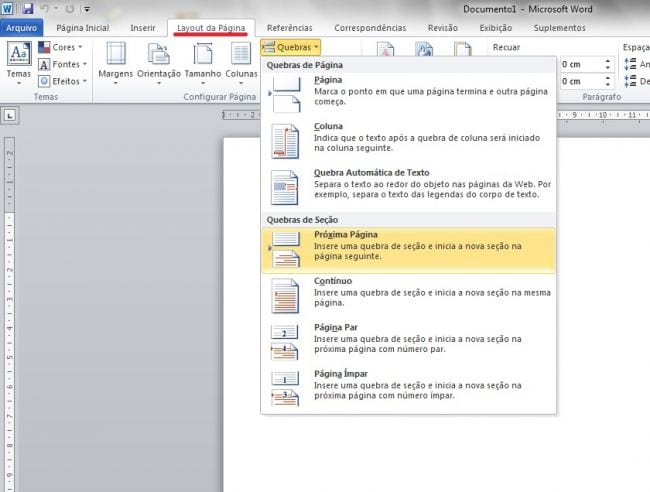
Task: Click the Página Ímpar numbered pages icon
Action: [285, 389]
